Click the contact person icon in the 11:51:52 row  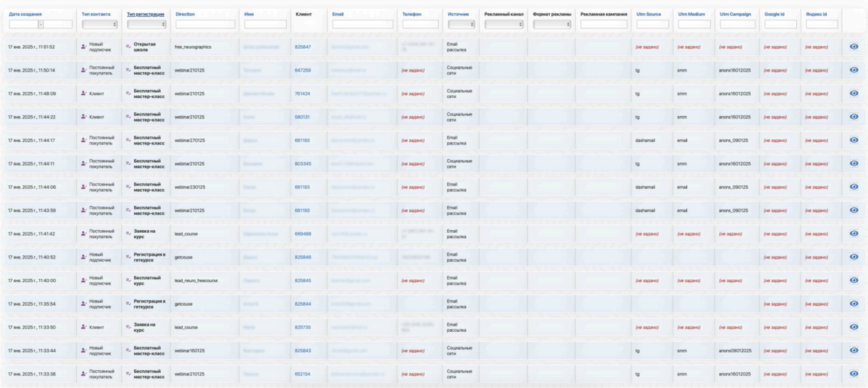83,47
